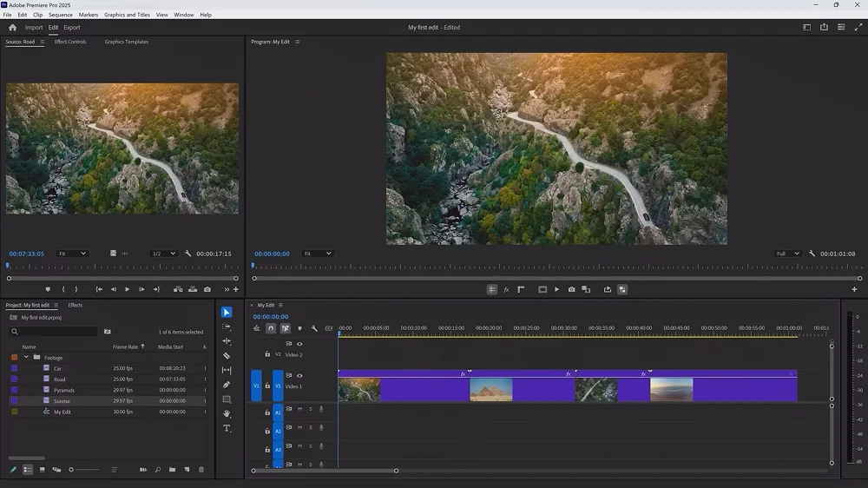Activate the Track Select Forward tool

227,327
